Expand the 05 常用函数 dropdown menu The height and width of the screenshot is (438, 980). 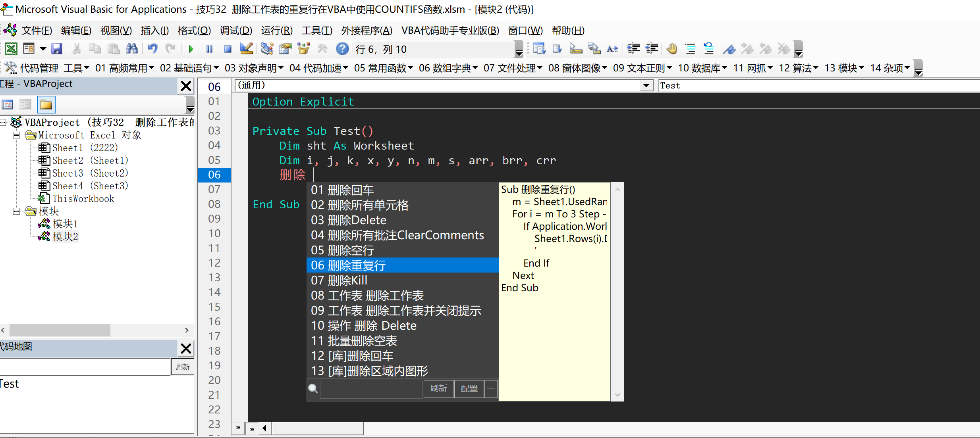pyautogui.click(x=384, y=68)
